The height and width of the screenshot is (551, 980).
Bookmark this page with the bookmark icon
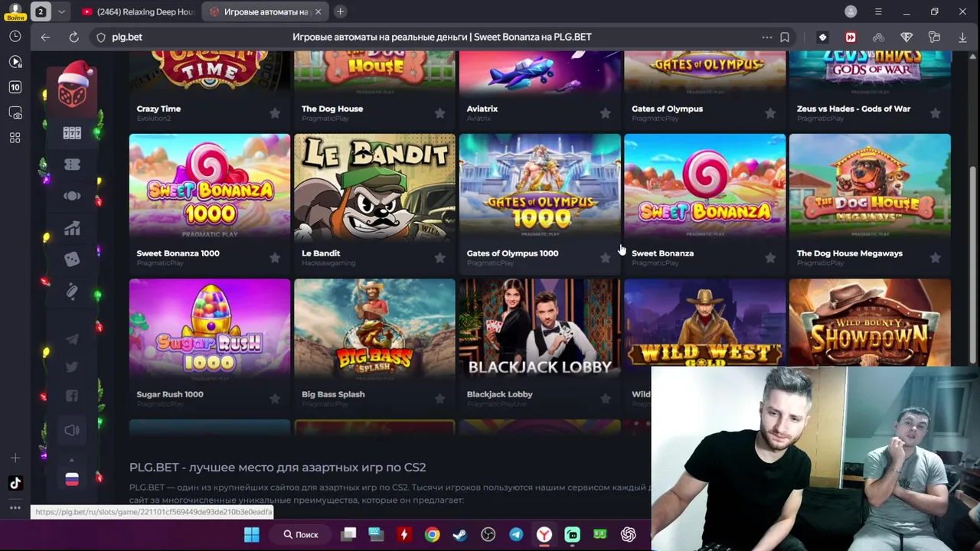point(785,37)
